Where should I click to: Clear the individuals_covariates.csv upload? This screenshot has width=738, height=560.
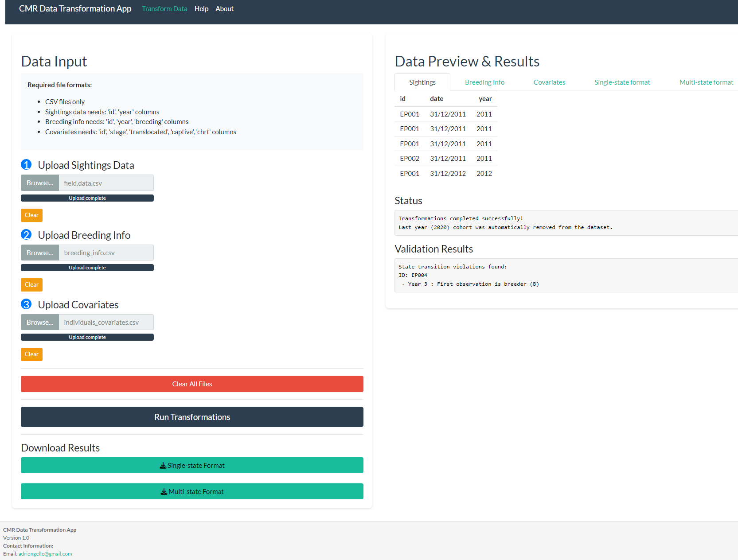[x=31, y=354]
